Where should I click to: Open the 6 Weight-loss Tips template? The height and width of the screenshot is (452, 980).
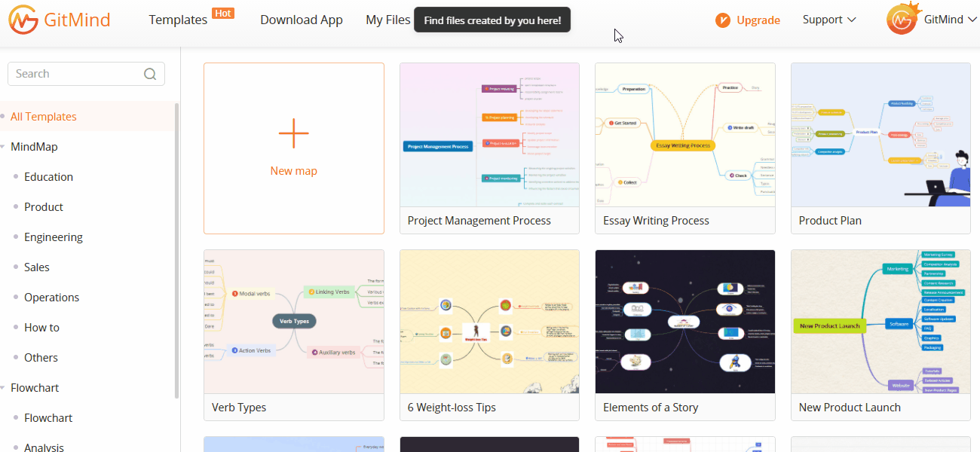[489, 335]
